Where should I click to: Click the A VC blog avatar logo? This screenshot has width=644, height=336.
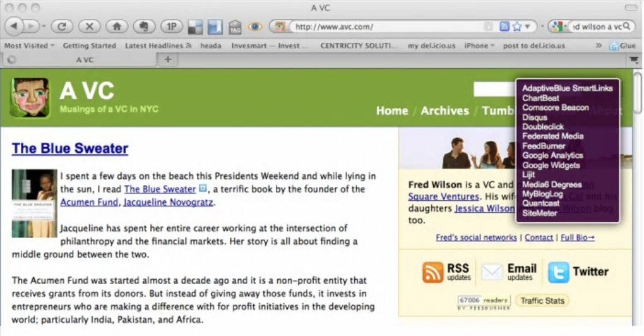coord(30,98)
